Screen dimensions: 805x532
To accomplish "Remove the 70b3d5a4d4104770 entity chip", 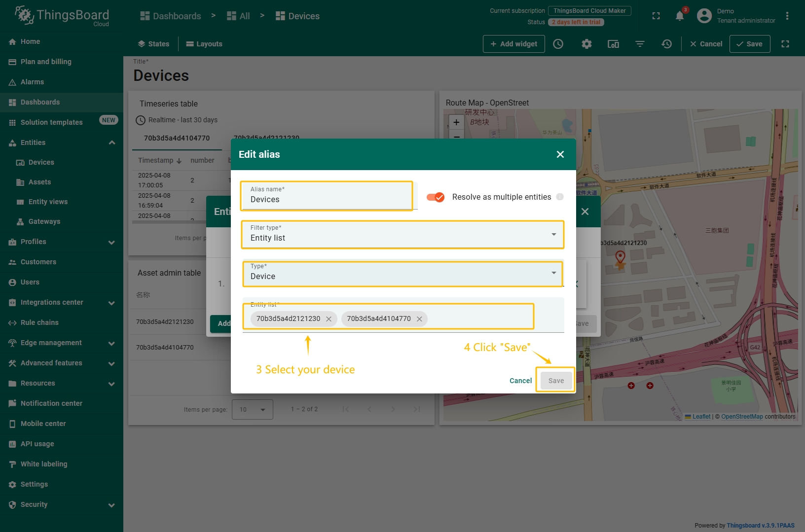I will pyautogui.click(x=419, y=319).
